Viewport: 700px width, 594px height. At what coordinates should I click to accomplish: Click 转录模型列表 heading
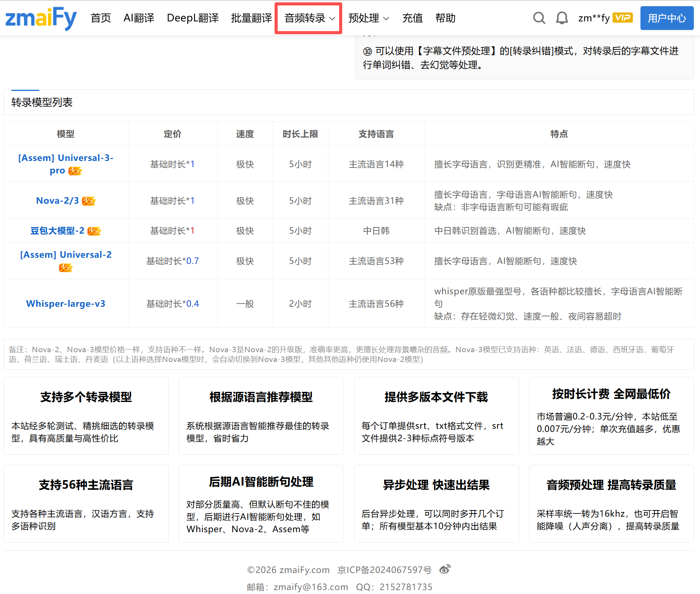pyautogui.click(x=42, y=102)
